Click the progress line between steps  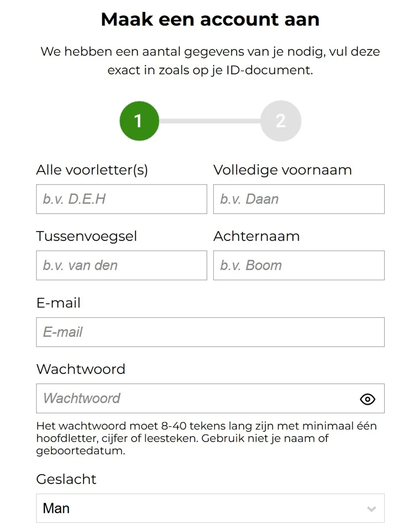(x=210, y=121)
